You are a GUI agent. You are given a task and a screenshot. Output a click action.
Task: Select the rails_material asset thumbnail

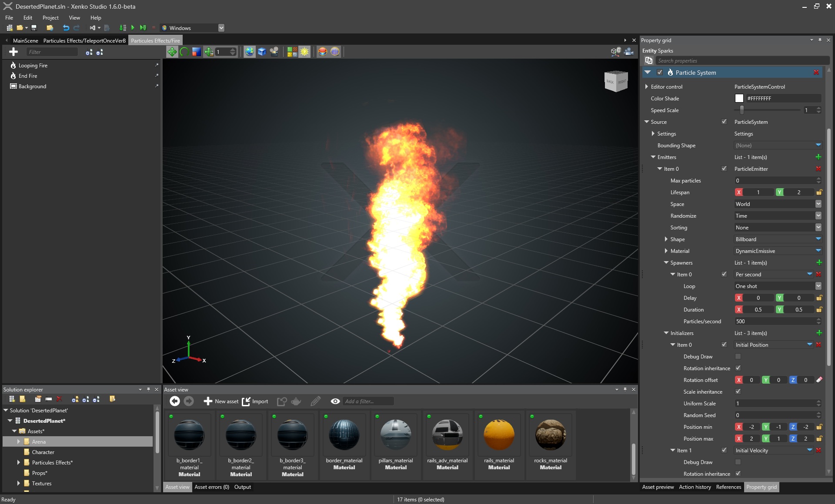[x=499, y=435]
